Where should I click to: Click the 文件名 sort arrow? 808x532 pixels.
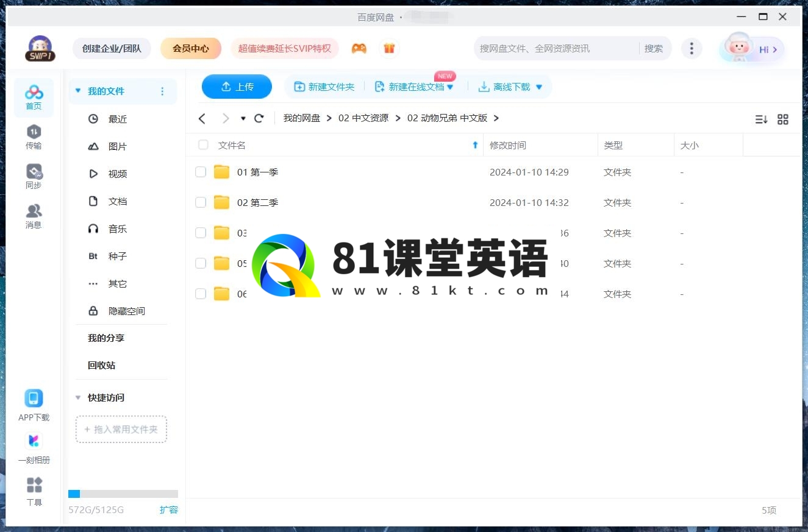tap(476, 145)
